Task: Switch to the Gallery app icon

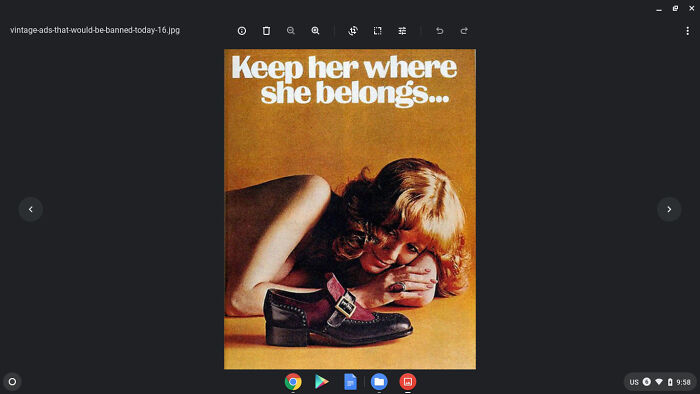Action: pos(408,382)
